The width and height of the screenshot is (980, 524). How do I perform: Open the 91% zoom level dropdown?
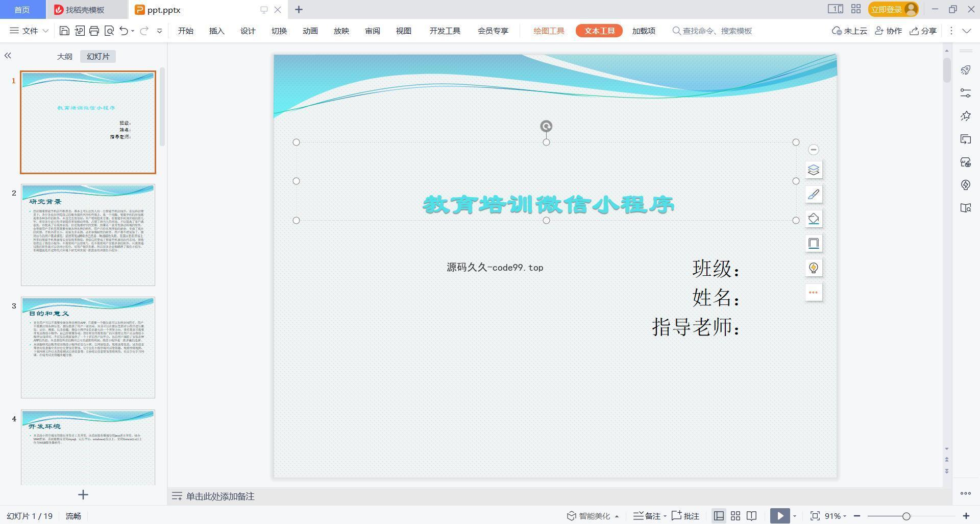[835, 516]
